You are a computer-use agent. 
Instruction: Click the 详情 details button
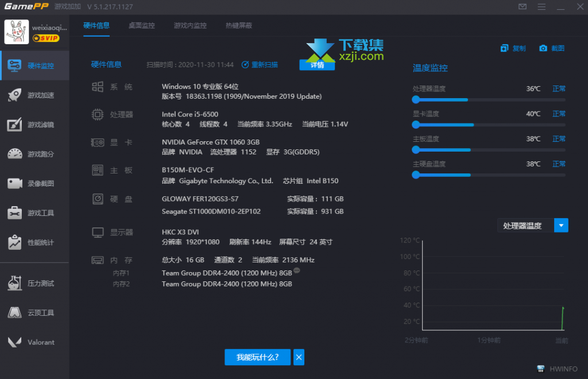pos(317,65)
